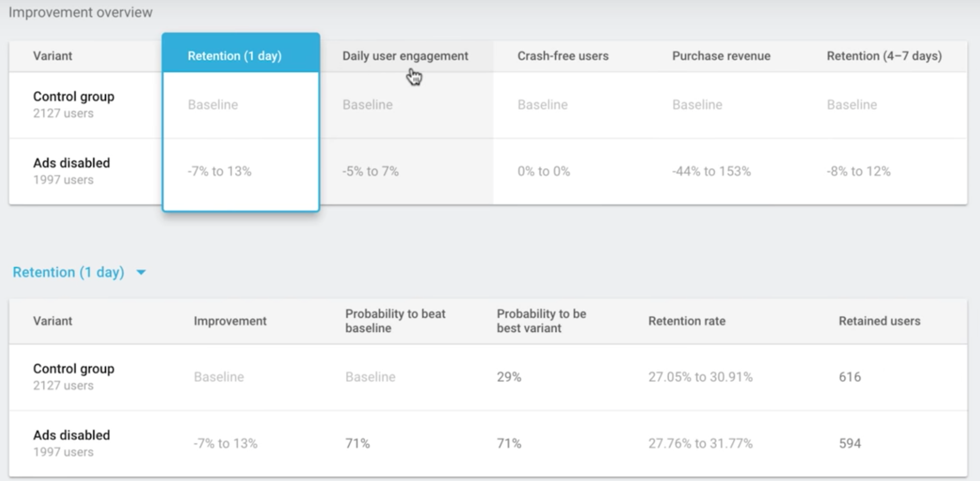
Task: Expand the metric selector triangle
Action: (x=141, y=273)
